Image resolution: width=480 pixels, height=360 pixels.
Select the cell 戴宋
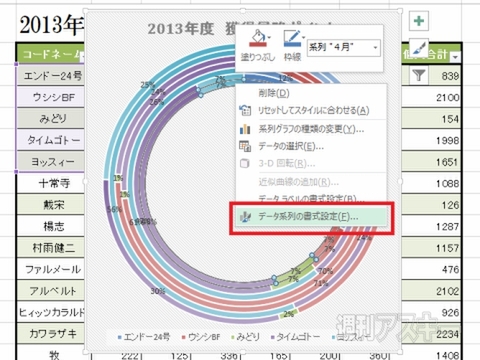click(51, 205)
